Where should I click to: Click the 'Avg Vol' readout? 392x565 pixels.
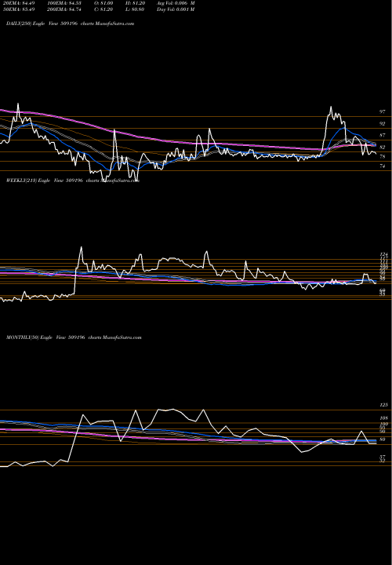tap(176, 3)
